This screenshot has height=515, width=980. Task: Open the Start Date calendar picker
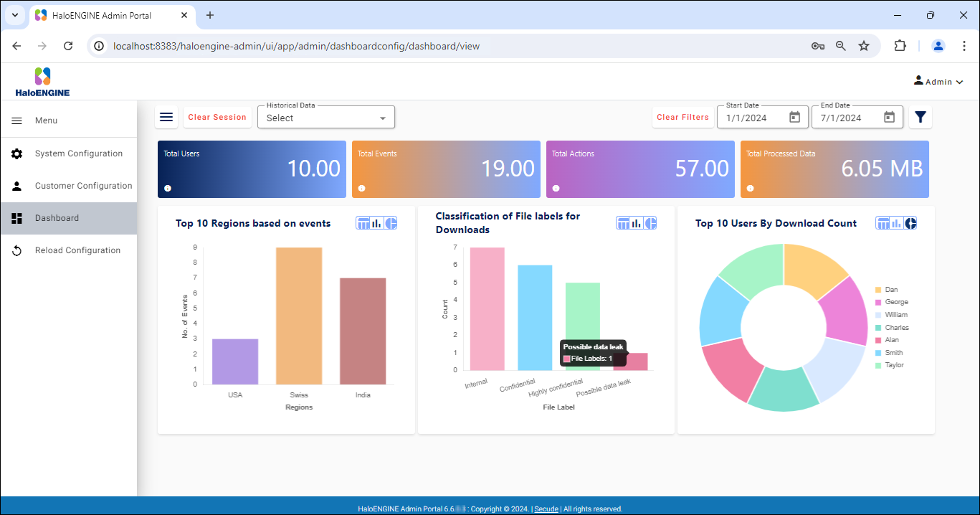click(x=794, y=118)
